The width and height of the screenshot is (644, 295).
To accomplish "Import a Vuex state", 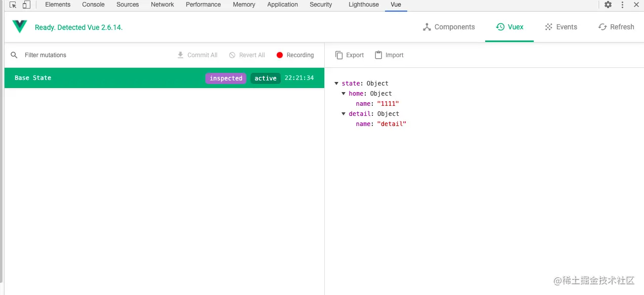I will [389, 55].
